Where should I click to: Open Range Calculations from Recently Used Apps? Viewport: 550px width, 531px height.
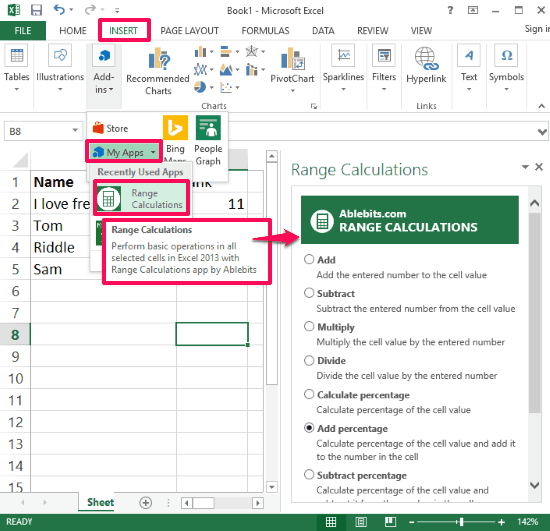click(141, 199)
